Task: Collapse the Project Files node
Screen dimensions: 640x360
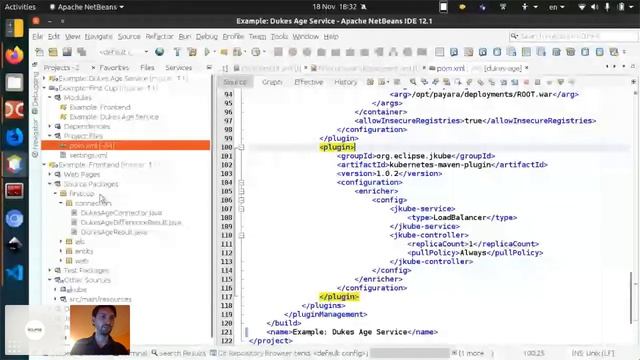Action: click(x=50, y=136)
